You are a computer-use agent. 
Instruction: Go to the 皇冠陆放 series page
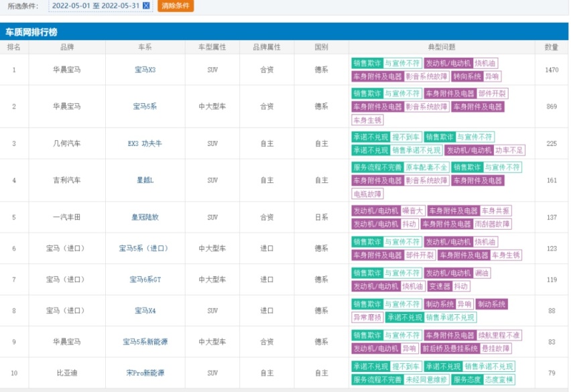[x=145, y=217]
